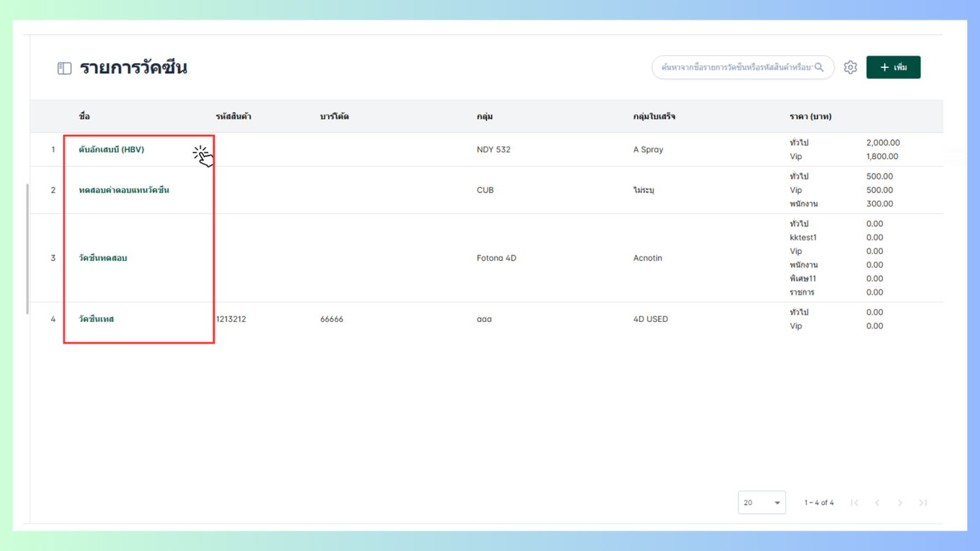
Task: Go to previous page arrow
Action: [x=877, y=503]
